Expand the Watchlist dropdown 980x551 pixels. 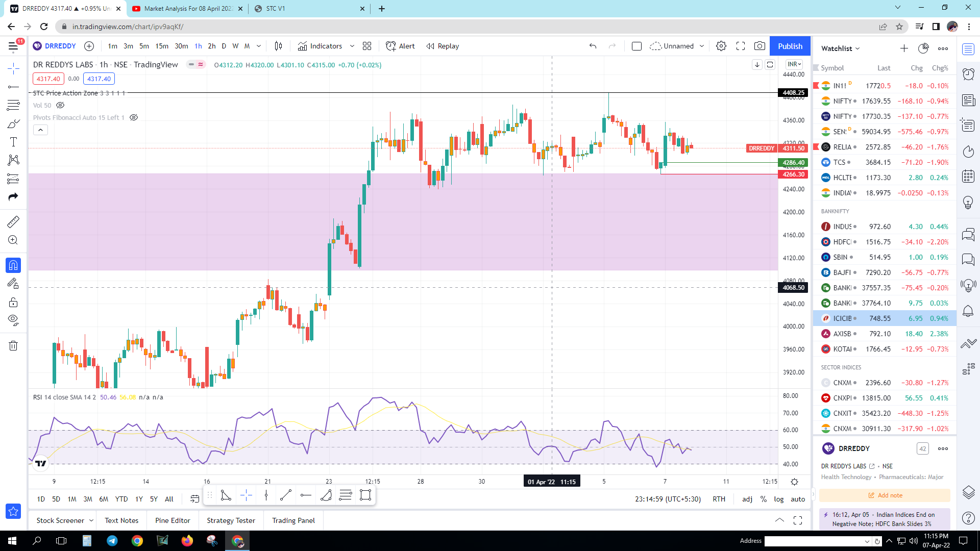841,48
